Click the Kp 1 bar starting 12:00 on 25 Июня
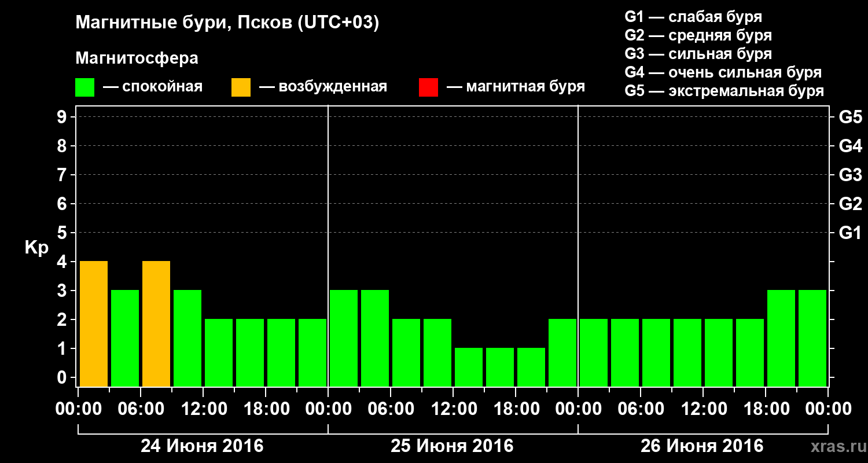 pyautogui.click(x=469, y=367)
